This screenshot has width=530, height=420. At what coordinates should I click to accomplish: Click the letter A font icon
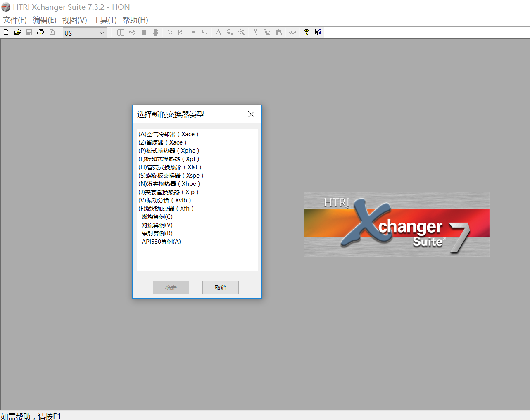pyautogui.click(x=219, y=32)
